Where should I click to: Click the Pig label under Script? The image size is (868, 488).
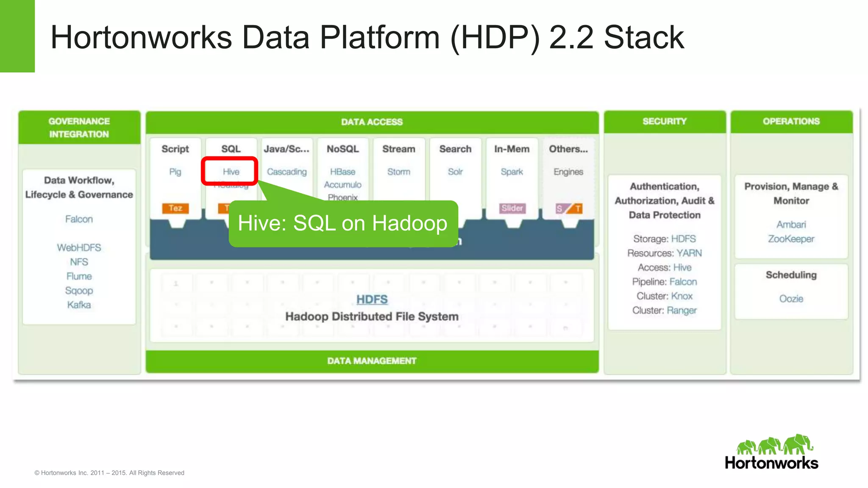[x=175, y=172]
